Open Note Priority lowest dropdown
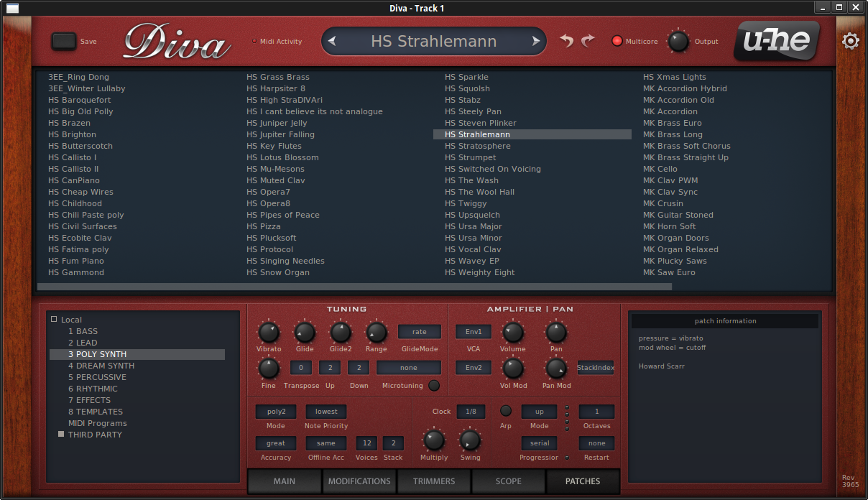This screenshot has width=868, height=500. [326, 412]
